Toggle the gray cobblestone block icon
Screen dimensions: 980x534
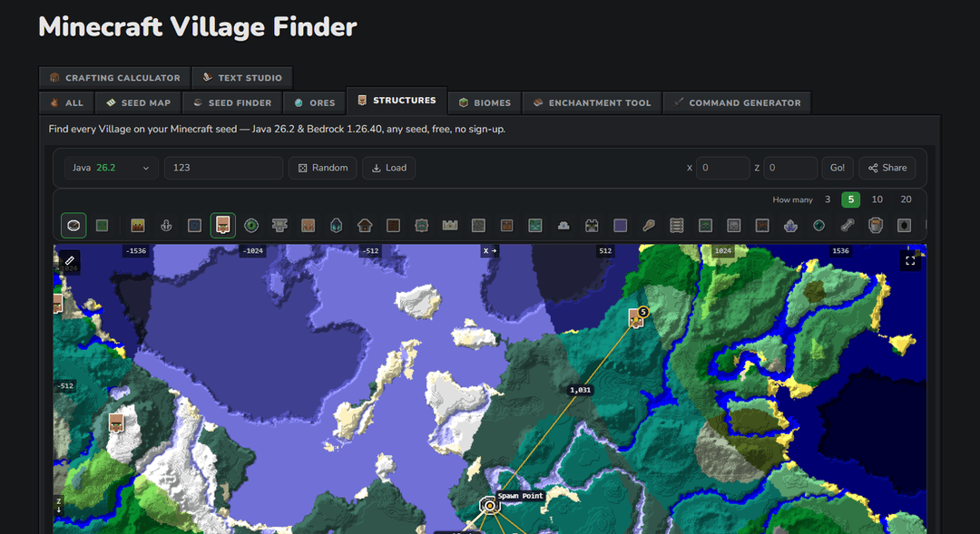479,226
